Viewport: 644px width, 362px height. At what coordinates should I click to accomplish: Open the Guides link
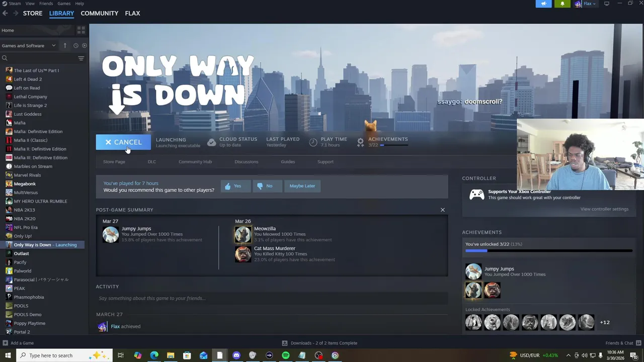(288, 162)
